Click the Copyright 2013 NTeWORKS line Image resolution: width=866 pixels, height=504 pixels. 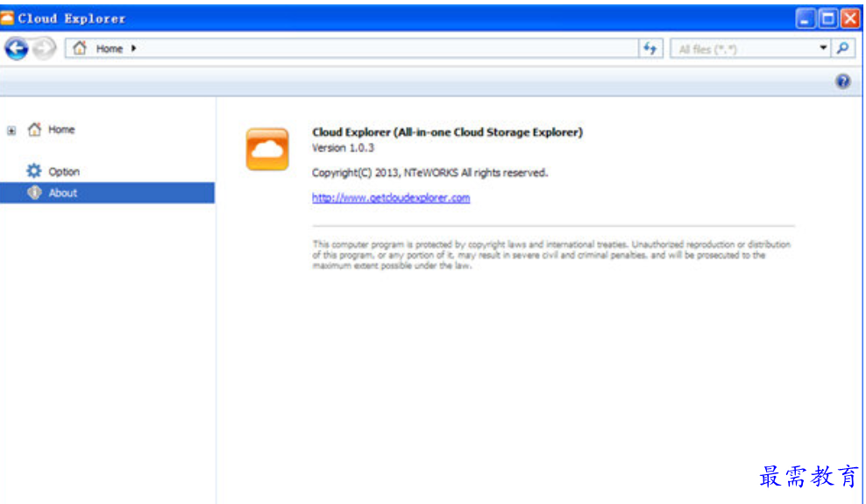(429, 173)
